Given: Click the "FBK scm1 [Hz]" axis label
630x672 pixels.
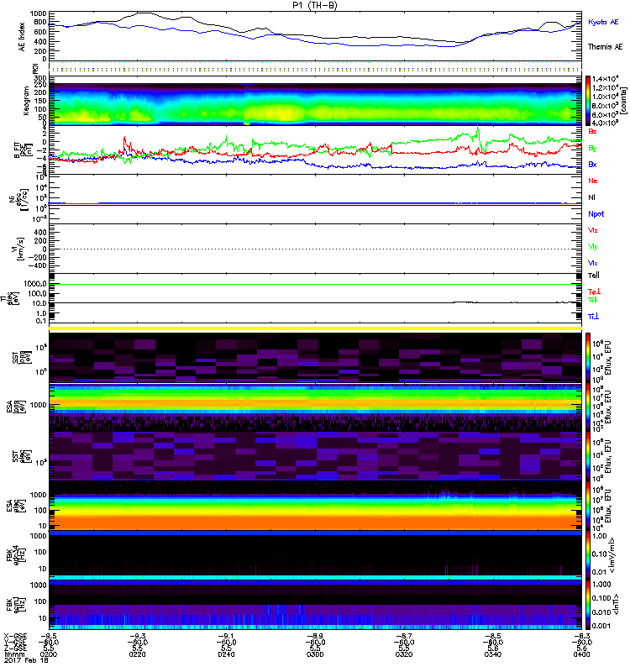Looking at the screenshot, I should 15,605.
